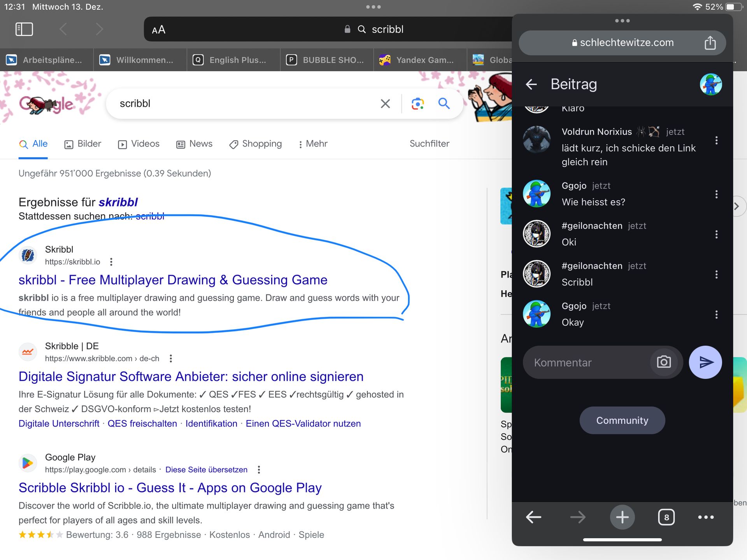Switch to the Bilder results tab

(x=83, y=144)
